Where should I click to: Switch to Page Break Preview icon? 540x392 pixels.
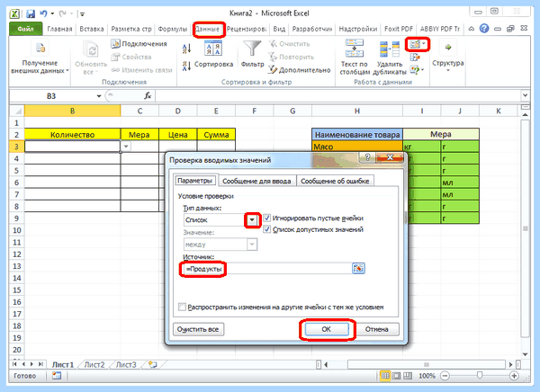pos(408,376)
